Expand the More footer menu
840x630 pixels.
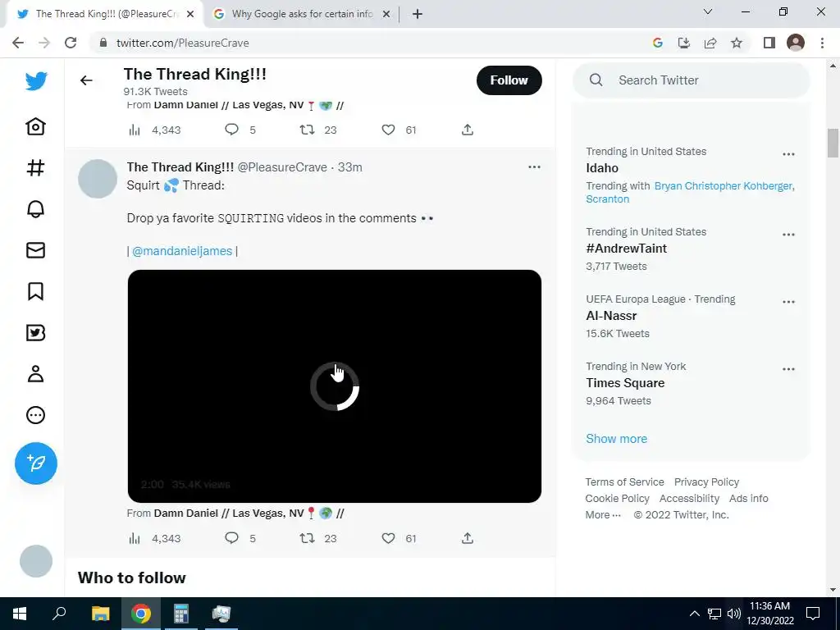coord(603,515)
